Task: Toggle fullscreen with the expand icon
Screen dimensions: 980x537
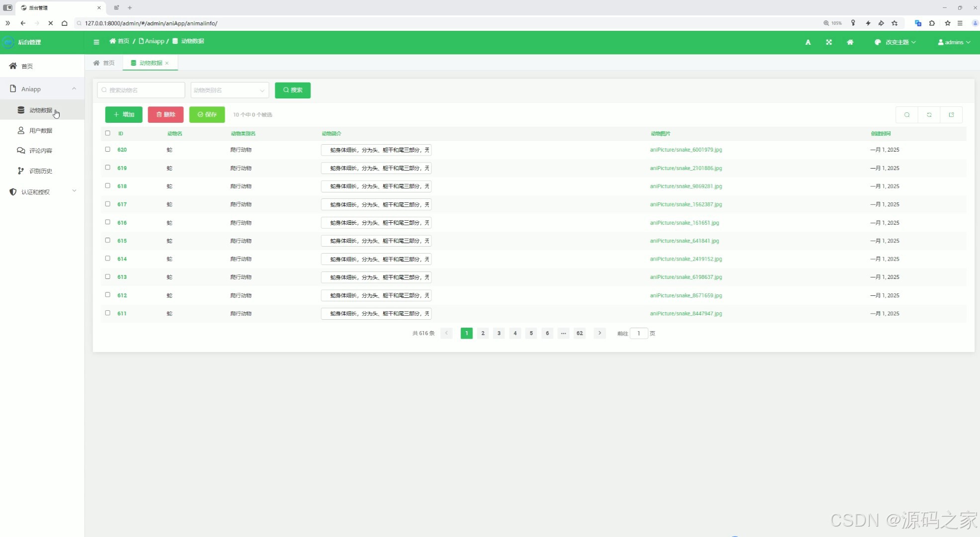Action: coord(829,42)
